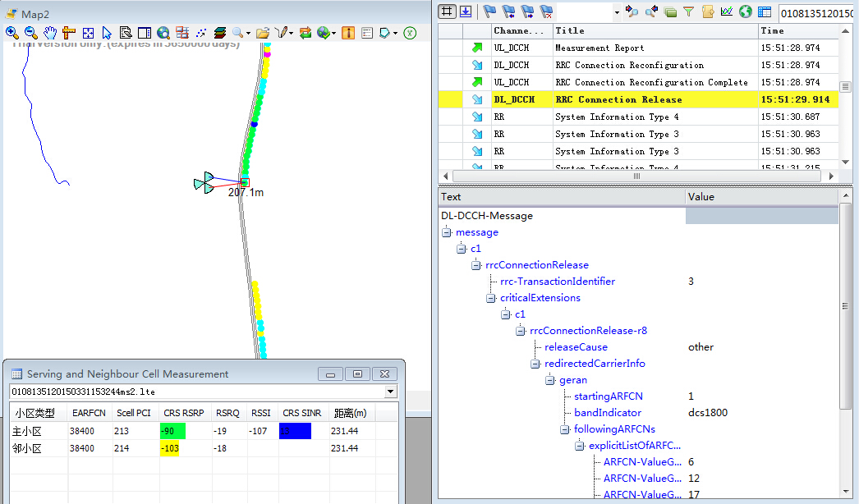Click the releaseCause tree item
Viewport: 859px width, 504px height.
pyautogui.click(x=576, y=347)
